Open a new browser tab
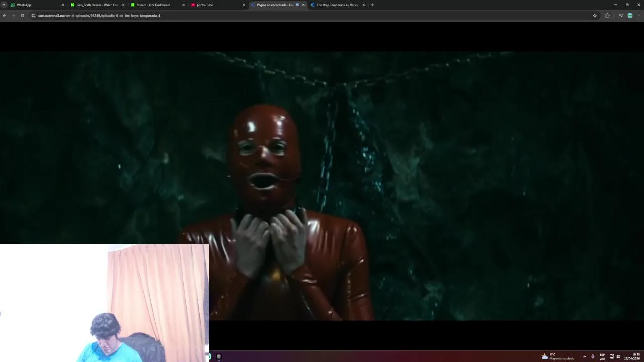The width and height of the screenshot is (644, 362). click(372, 5)
